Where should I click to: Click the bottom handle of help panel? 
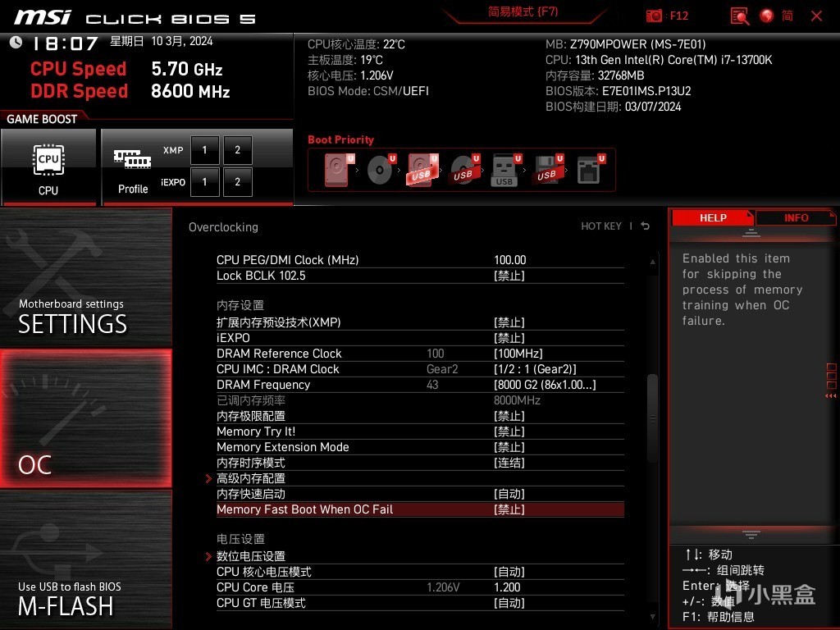[x=751, y=535]
